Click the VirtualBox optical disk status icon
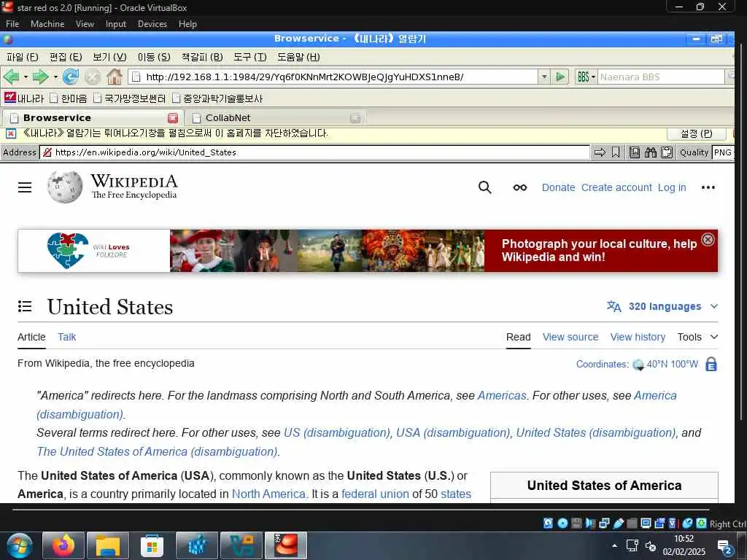The image size is (747, 560). (562, 524)
